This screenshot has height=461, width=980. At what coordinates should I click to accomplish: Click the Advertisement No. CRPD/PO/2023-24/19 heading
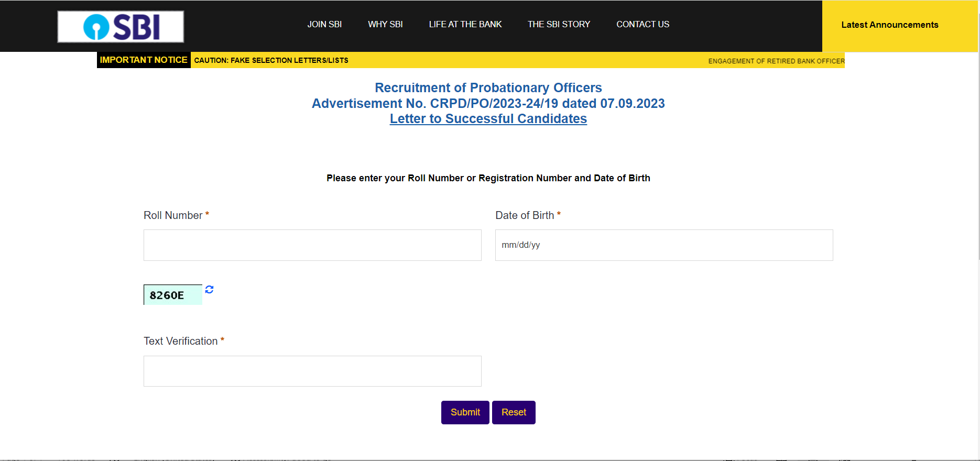488,103
